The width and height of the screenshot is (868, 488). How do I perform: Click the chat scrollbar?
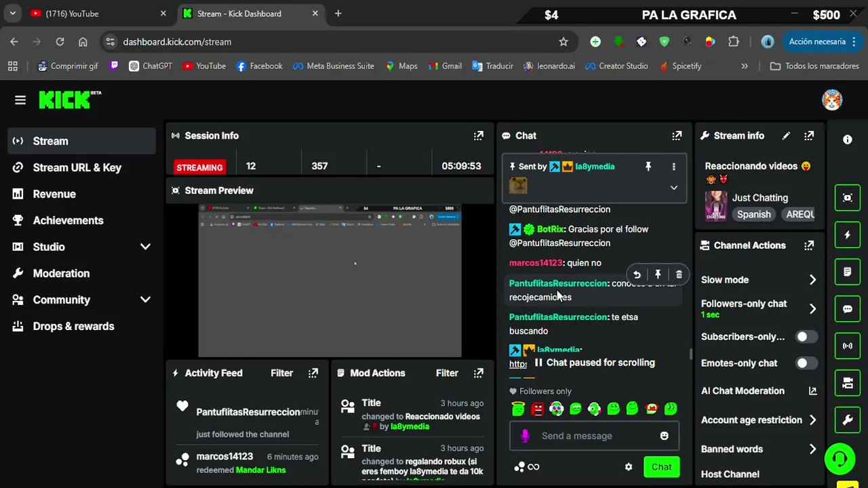coord(690,354)
